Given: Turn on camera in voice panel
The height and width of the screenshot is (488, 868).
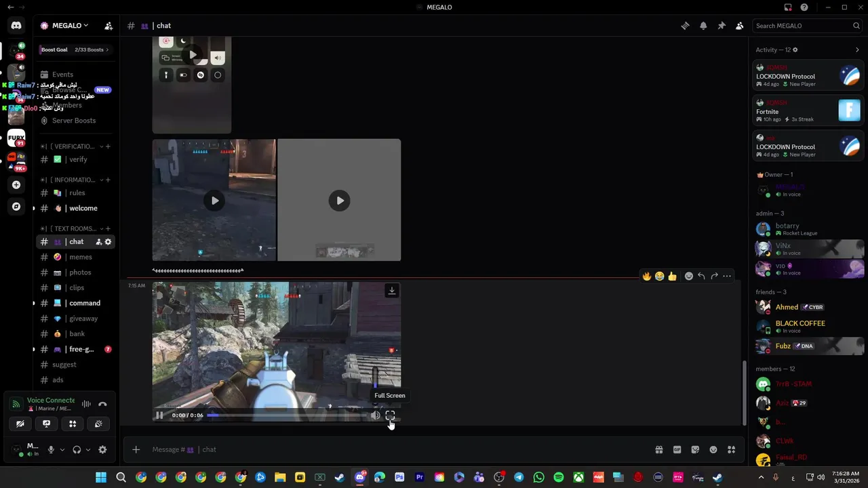Looking at the screenshot, I should [20, 424].
